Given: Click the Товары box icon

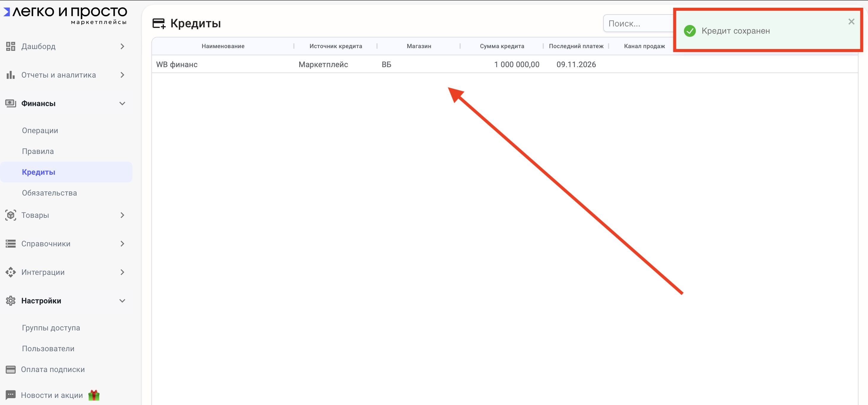Looking at the screenshot, I should tap(10, 215).
